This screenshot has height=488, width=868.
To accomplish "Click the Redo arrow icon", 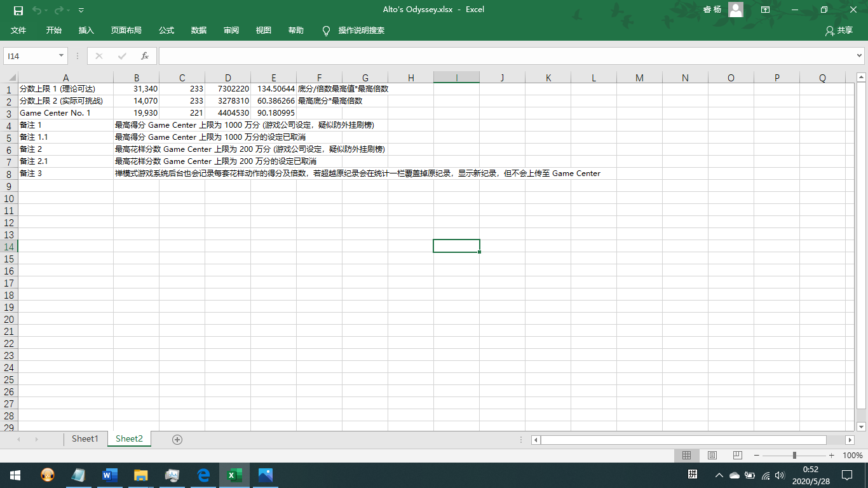I will 59,10.
